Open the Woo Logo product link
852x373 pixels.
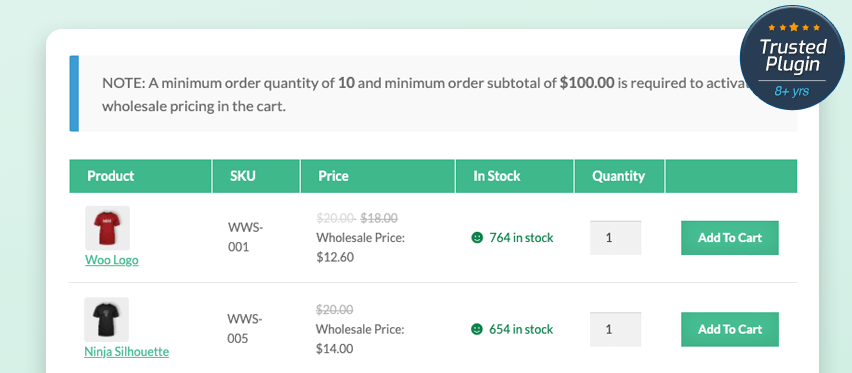click(x=112, y=260)
